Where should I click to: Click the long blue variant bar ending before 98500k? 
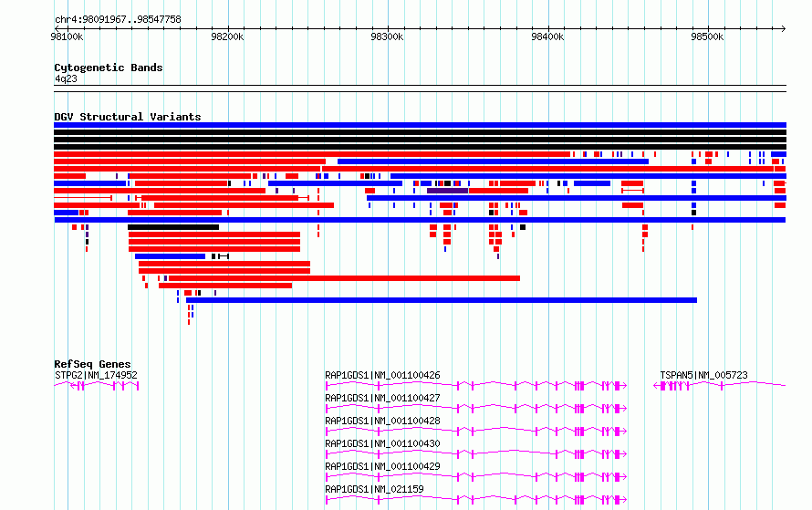pyautogui.click(x=442, y=300)
